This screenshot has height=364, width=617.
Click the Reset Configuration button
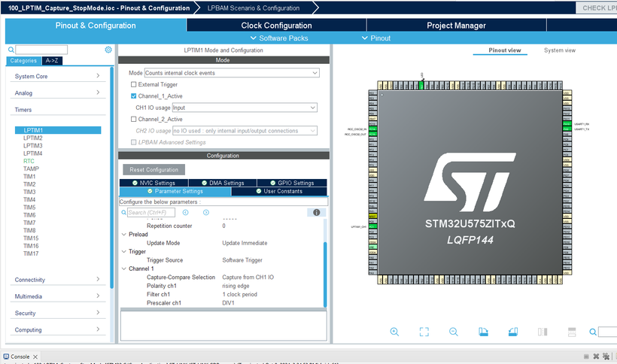point(153,169)
